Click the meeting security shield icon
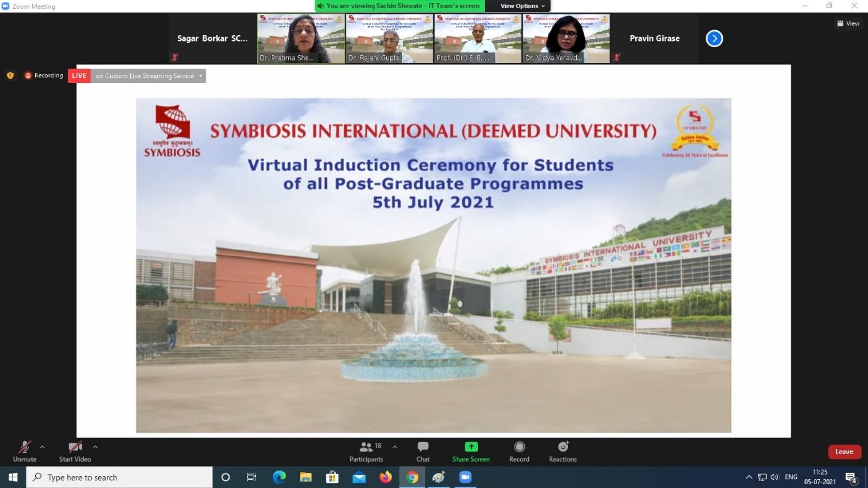 coord(10,75)
